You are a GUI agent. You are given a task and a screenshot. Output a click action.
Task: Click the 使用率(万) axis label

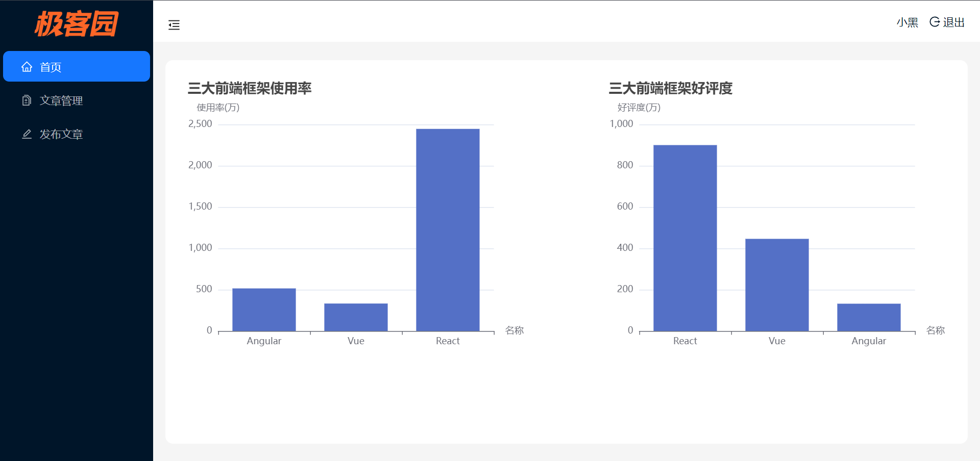[218, 108]
